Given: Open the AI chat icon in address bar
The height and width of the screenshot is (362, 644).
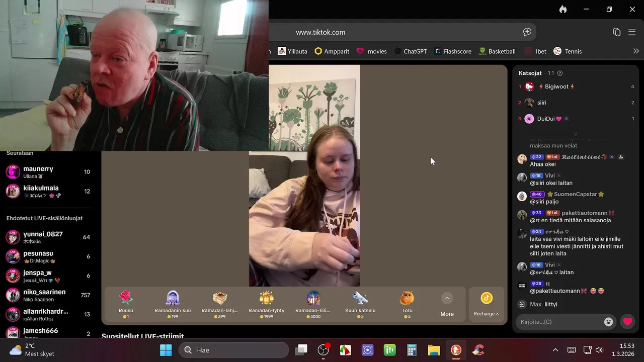Looking at the screenshot, I should (527, 32).
